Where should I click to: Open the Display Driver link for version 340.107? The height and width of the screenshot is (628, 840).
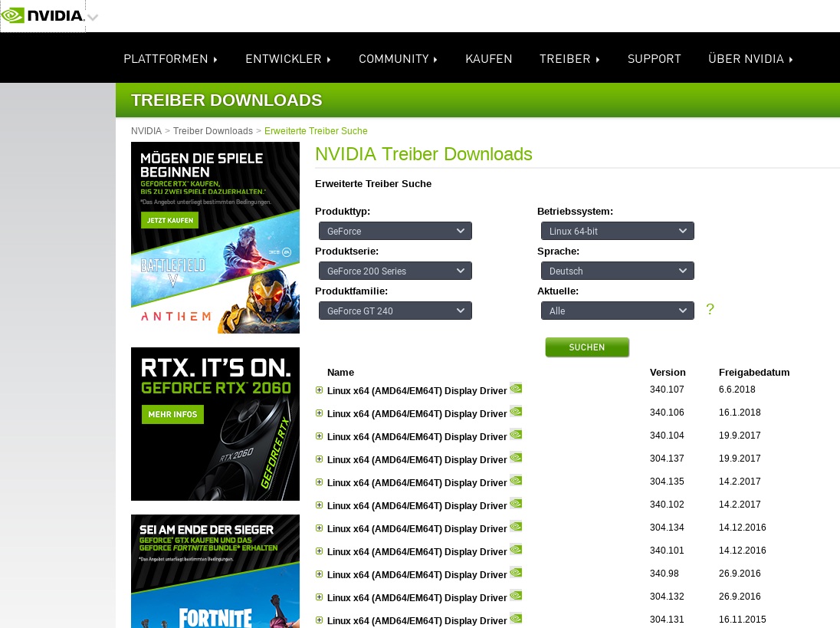click(x=417, y=390)
